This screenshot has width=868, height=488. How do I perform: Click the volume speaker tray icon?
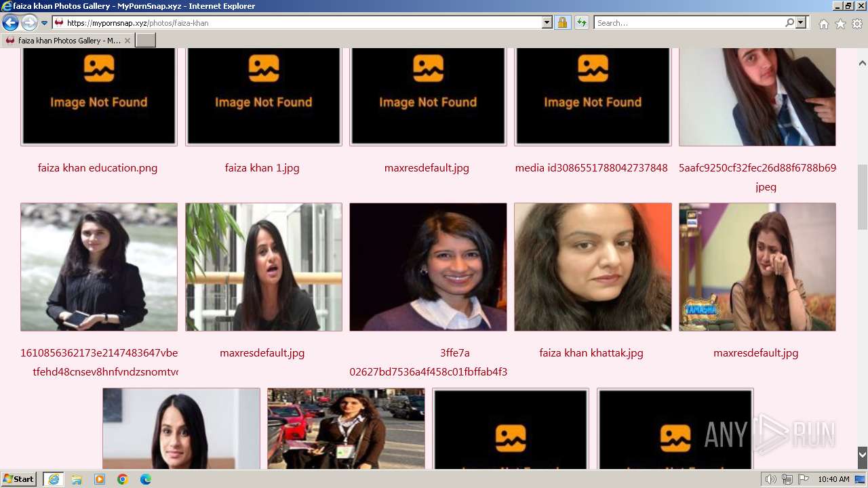click(x=771, y=479)
